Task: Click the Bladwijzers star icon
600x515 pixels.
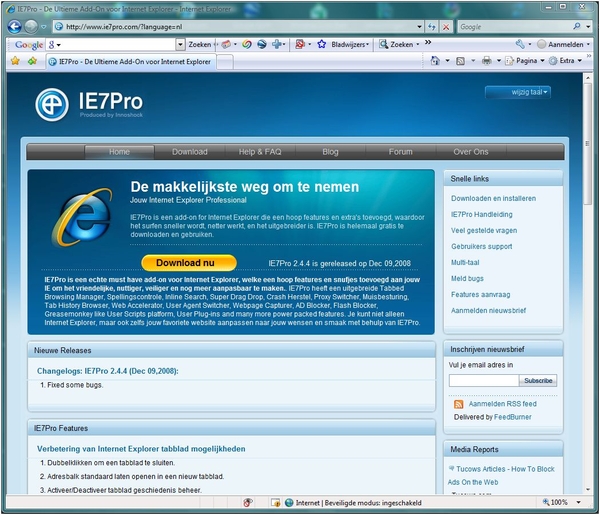Action: 322,44
